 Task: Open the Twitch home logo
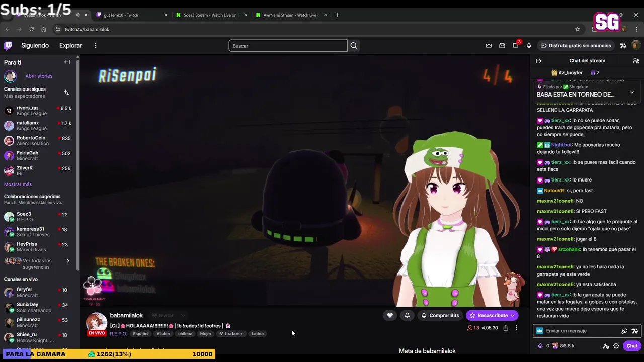(8, 46)
